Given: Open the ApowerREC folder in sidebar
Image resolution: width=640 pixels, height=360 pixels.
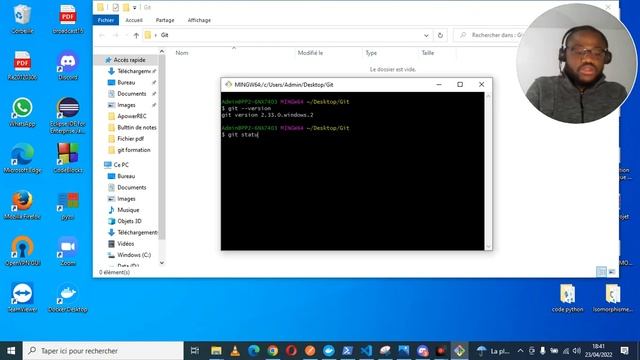Looking at the screenshot, I should click(131, 116).
